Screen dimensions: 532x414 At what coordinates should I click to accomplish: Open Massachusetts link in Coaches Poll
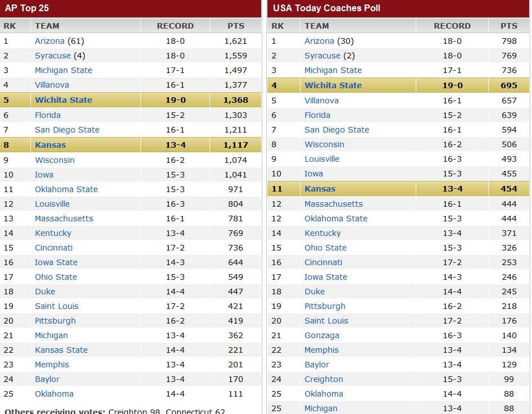[334, 204]
